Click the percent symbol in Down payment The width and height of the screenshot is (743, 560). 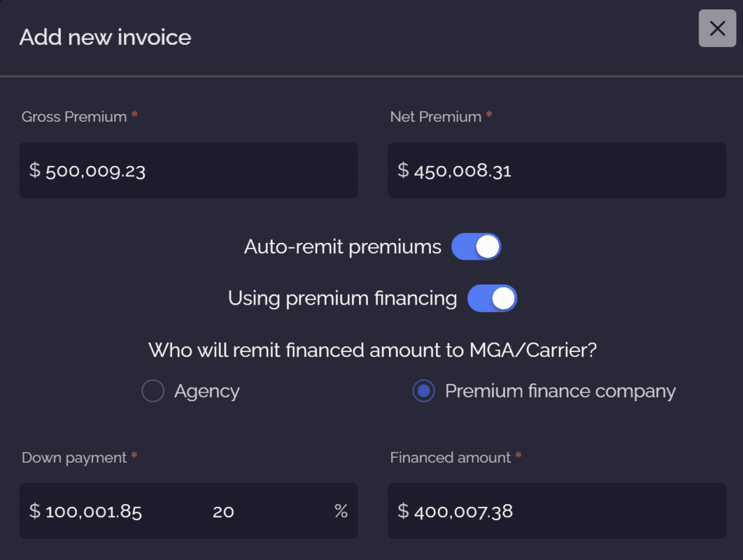341,511
